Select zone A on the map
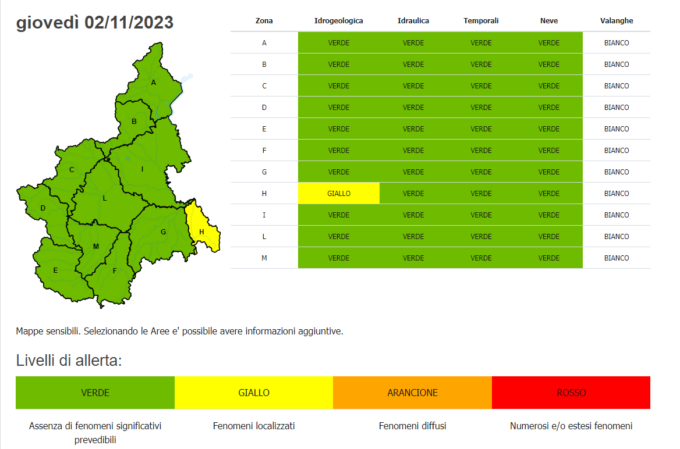The image size is (680, 449). click(153, 83)
